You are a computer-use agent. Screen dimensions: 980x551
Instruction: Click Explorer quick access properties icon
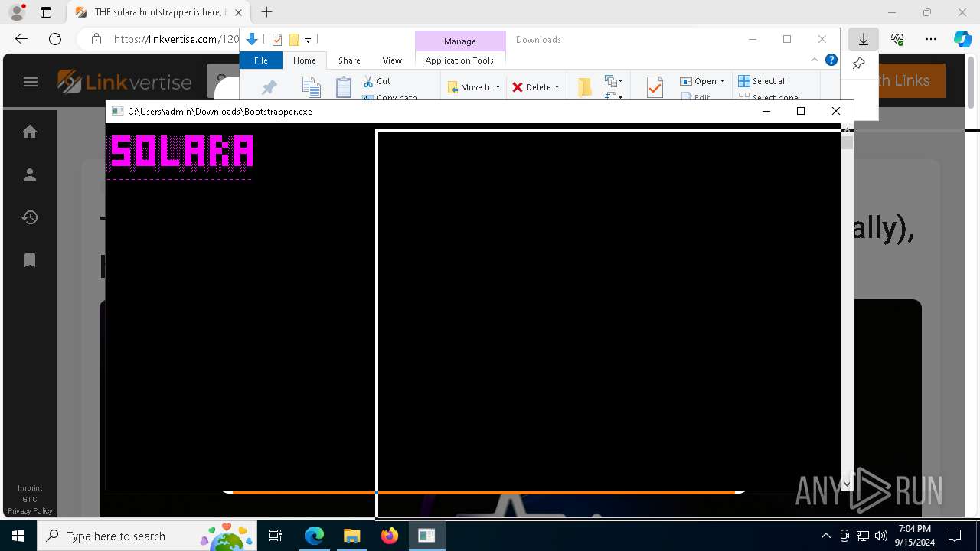point(277,40)
